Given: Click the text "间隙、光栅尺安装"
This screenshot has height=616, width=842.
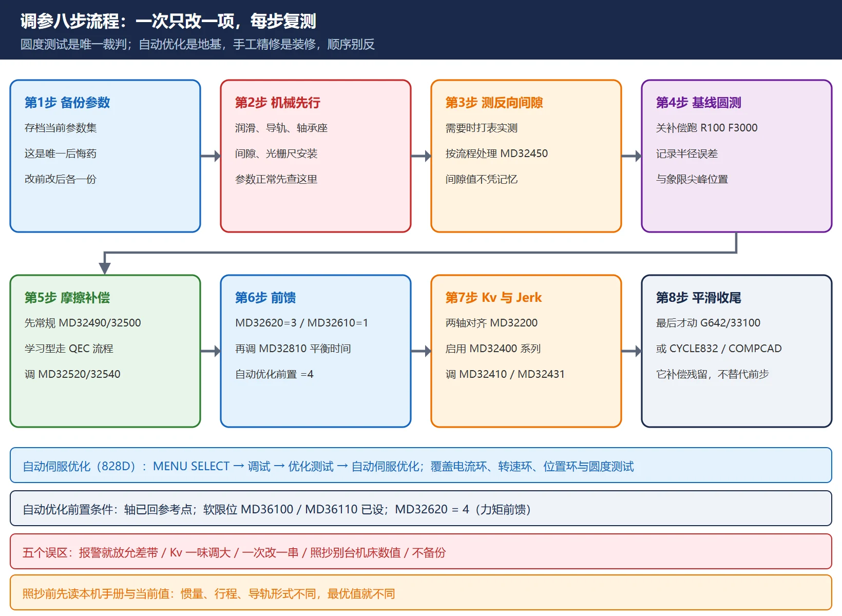Looking at the screenshot, I should (276, 153).
